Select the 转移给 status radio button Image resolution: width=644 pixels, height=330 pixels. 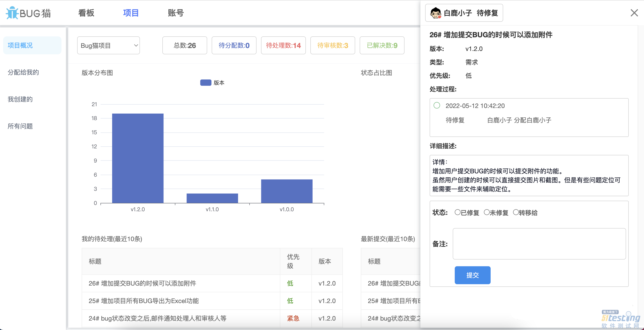click(x=516, y=212)
